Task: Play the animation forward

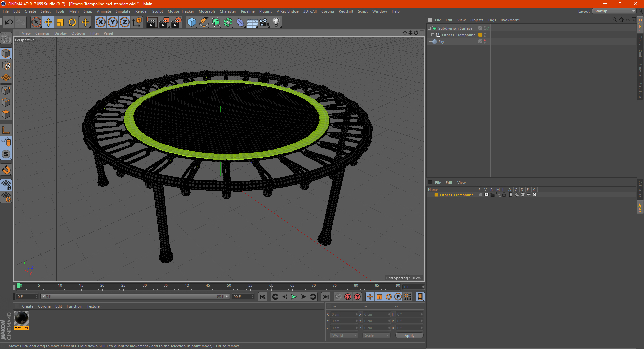Action: click(294, 297)
